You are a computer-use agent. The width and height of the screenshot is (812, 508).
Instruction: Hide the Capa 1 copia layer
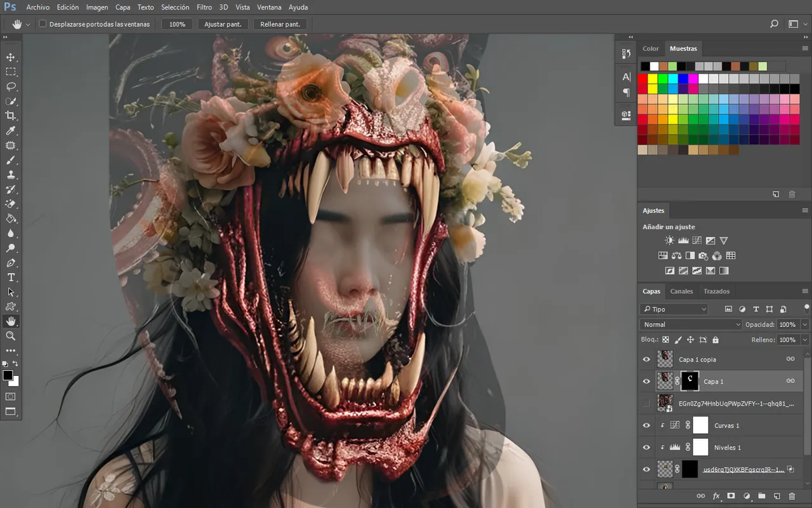(x=646, y=359)
